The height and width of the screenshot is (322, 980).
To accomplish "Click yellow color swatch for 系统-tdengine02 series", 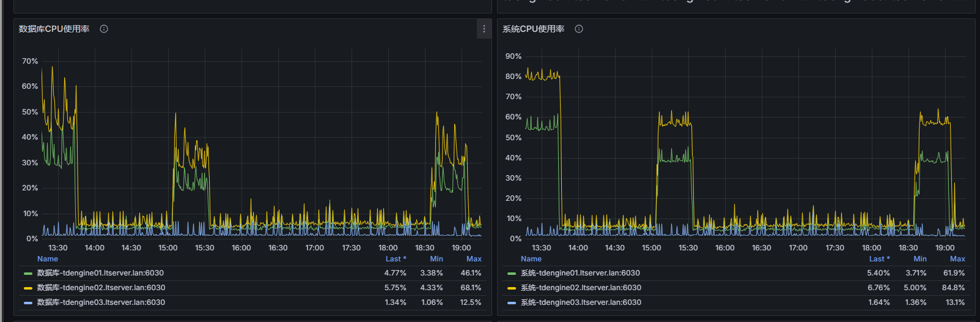I will [x=512, y=288].
